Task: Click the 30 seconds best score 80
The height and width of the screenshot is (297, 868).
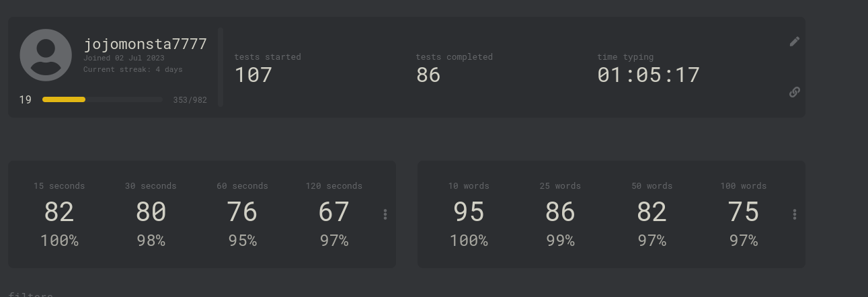Action: (x=151, y=212)
